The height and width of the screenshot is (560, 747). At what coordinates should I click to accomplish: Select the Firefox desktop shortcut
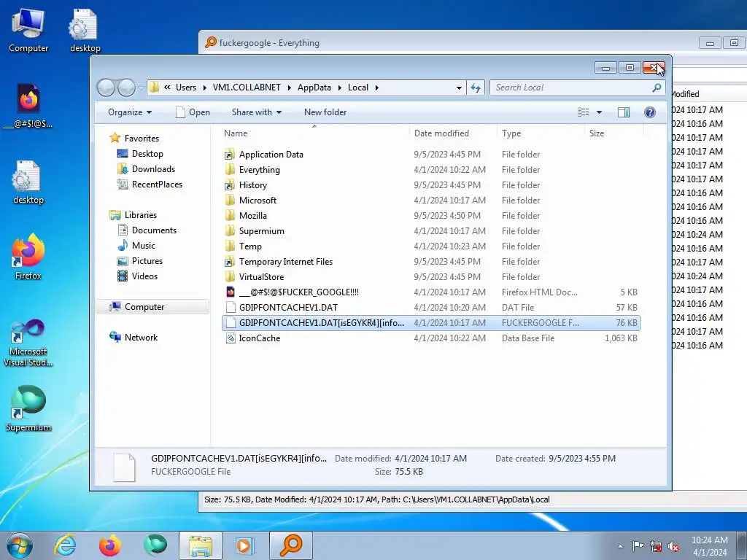(x=28, y=257)
